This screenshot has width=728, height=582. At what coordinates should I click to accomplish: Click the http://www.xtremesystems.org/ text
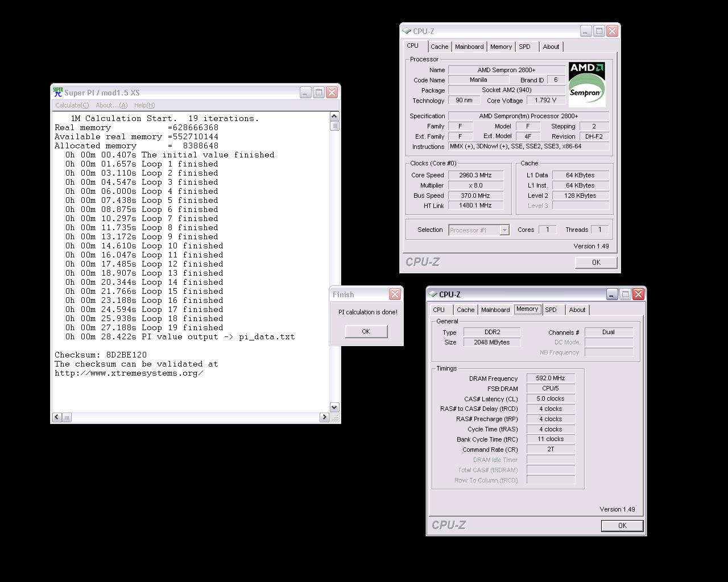(x=129, y=373)
